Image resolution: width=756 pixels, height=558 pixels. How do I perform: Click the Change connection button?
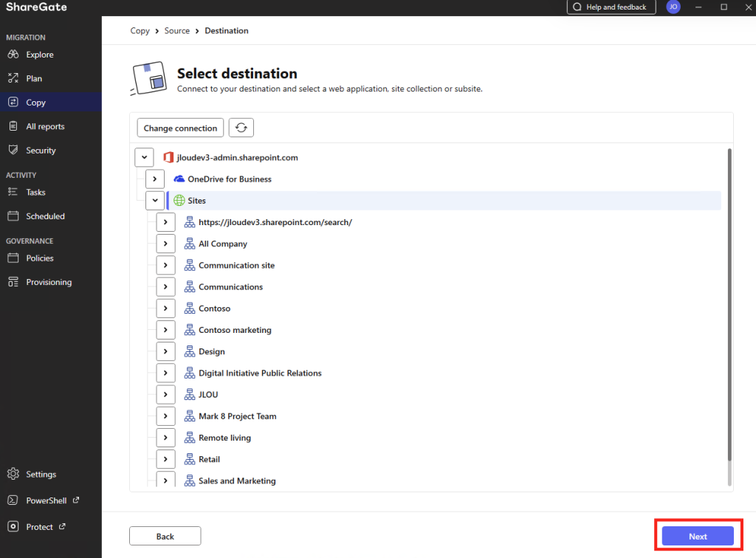(180, 128)
